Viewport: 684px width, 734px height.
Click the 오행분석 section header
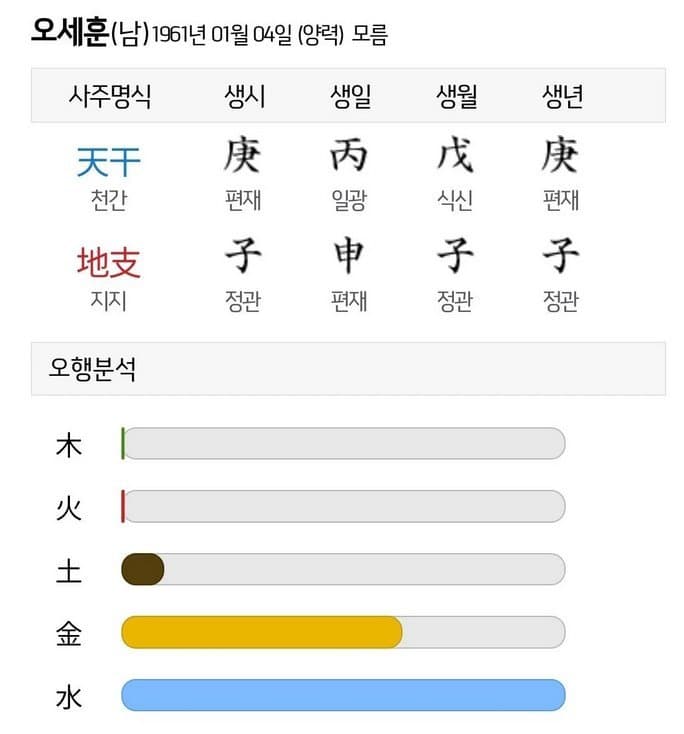pos(93,369)
